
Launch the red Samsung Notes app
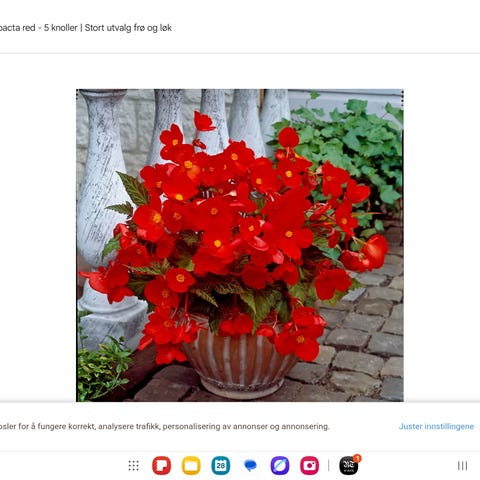point(162,466)
